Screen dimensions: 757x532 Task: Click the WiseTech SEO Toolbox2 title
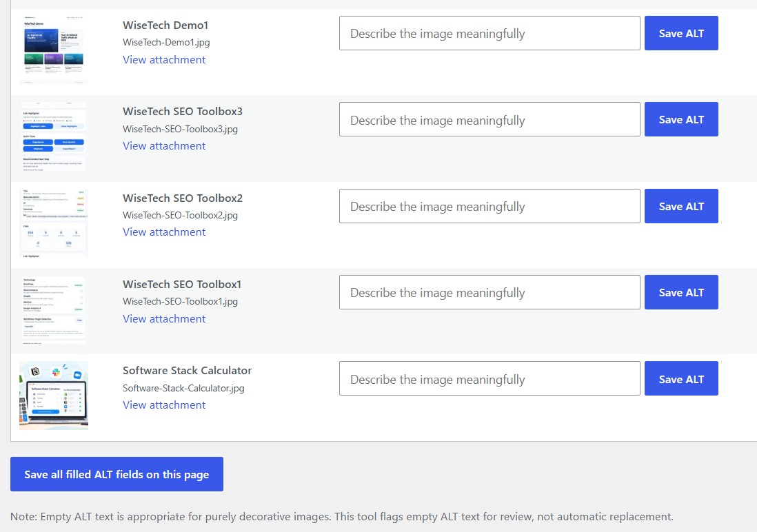pyautogui.click(x=183, y=198)
